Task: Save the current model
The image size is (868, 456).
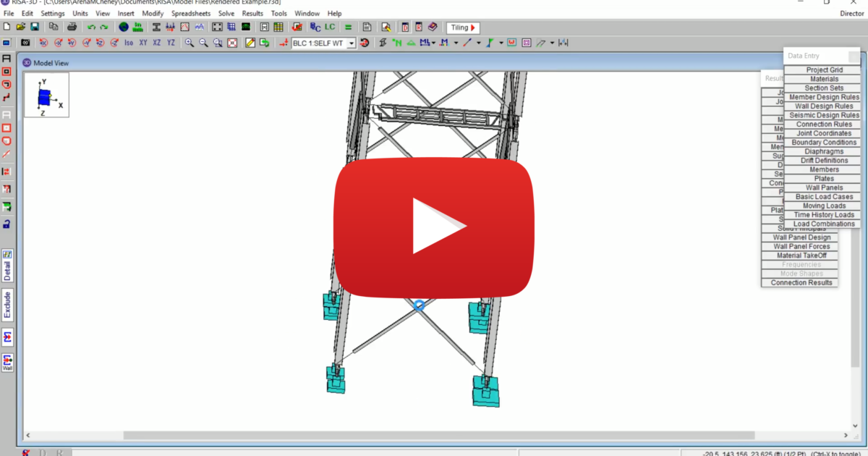Action: (x=35, y=27)
